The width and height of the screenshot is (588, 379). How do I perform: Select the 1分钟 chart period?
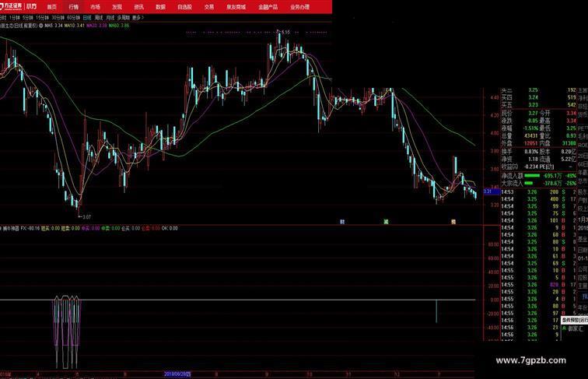15,18
